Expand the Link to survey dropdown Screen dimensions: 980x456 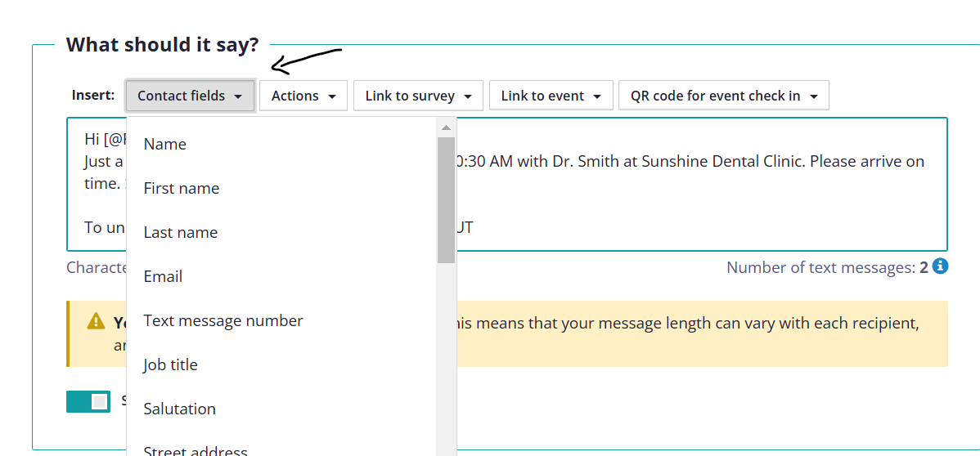click(x=418, y=96)
